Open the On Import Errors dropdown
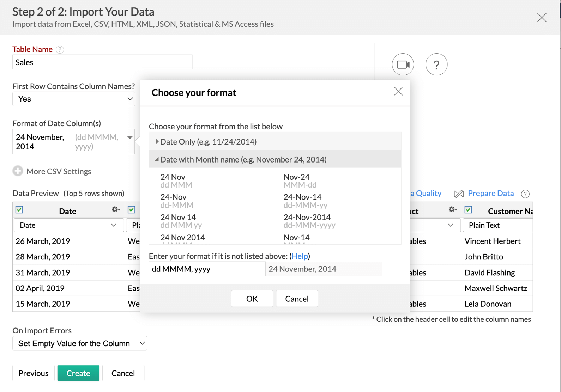The image size is (561, 392). (x=80, y=343)
